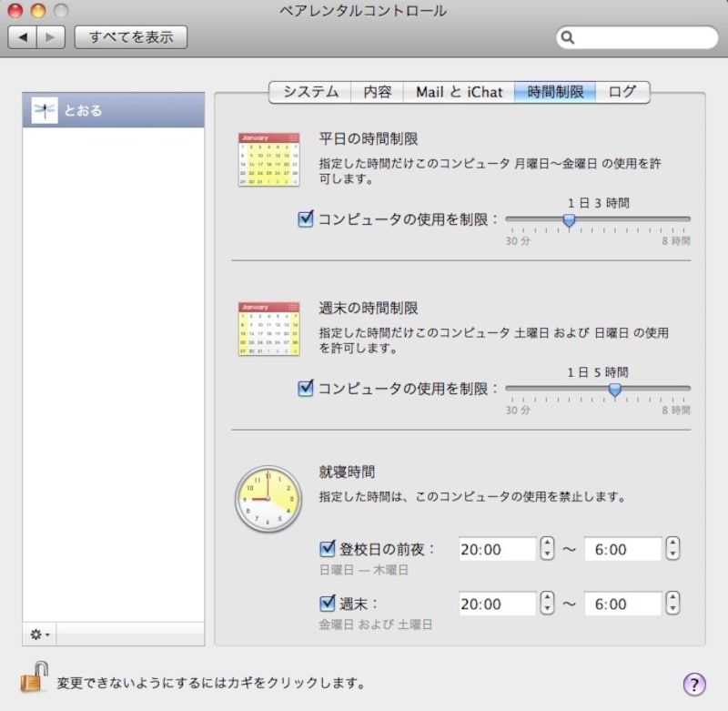Click the gear action menu under the user list

[x=40, y=634]
